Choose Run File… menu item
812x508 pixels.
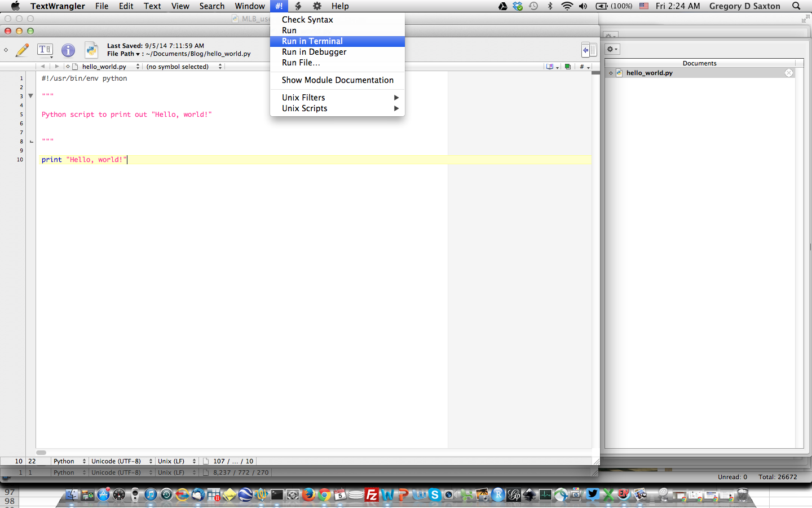pos(337,63)
